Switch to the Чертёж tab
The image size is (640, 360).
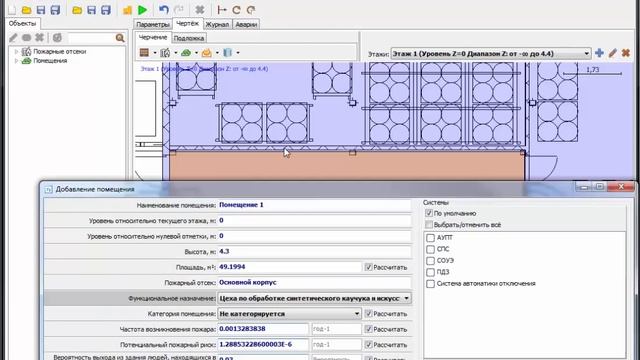(188, 24)
